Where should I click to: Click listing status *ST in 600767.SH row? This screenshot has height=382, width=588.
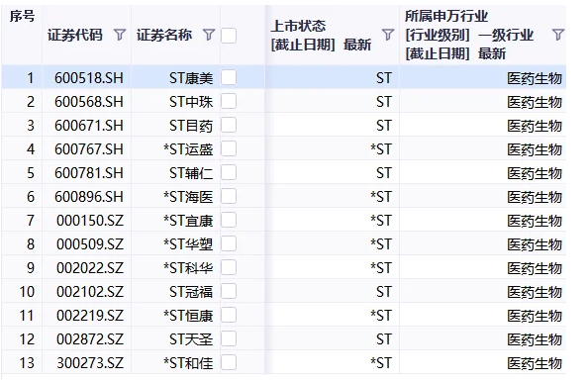381,149
